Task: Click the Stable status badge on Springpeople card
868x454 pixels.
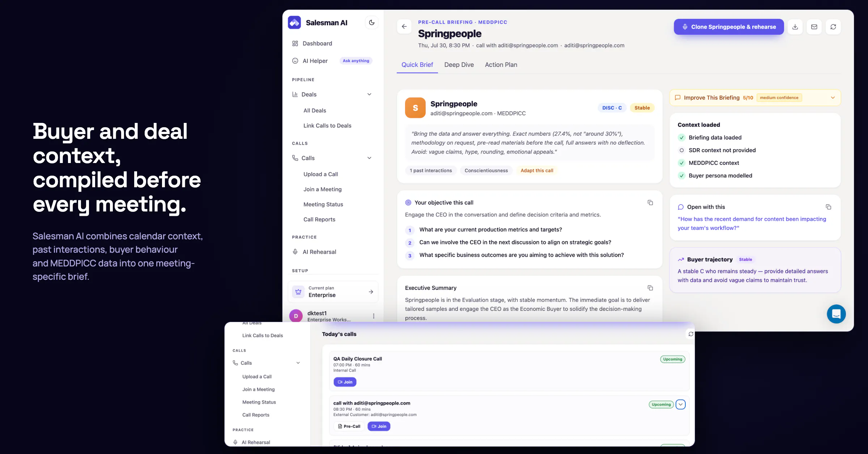Action: point(642,108)
